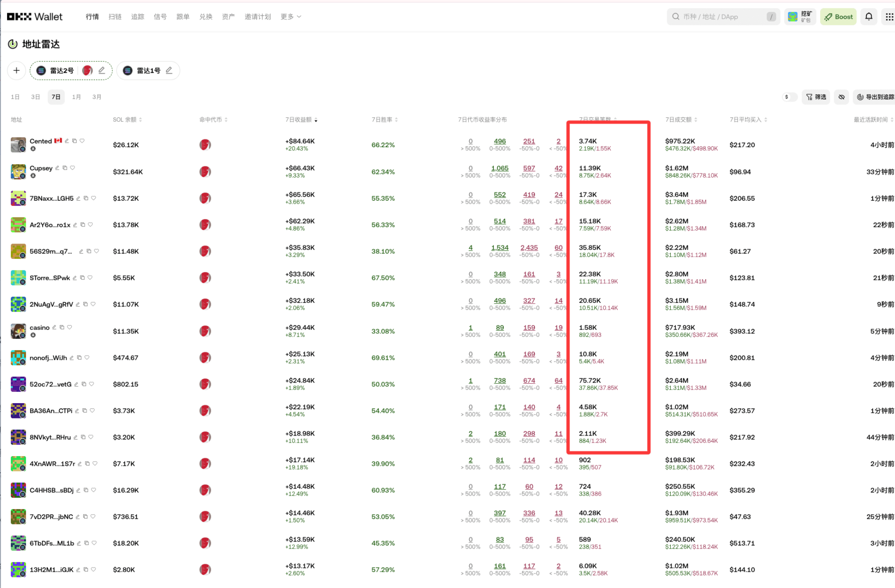Click copy icon next to 7BNaxx...LGH5
The image size is (895, 588).
pyautogui.click(x=86, y=198)
